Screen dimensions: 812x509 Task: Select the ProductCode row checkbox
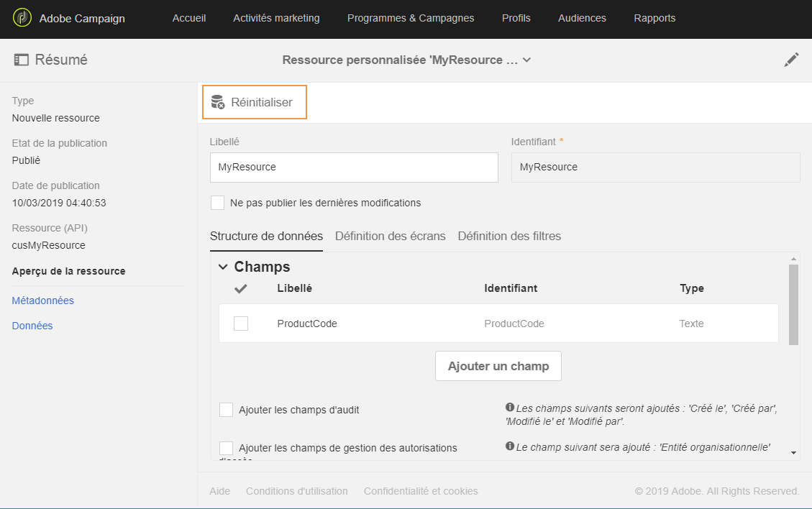[x=241, y=324]
